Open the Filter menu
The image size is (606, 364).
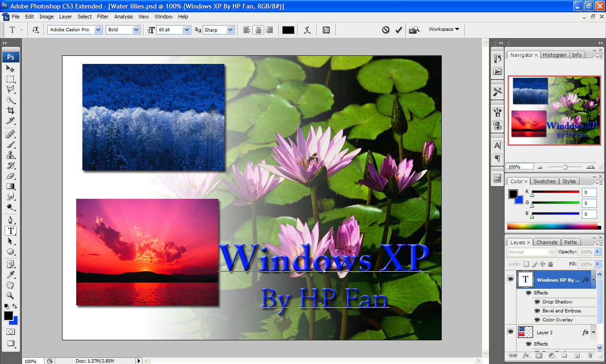tap(103, 17)
